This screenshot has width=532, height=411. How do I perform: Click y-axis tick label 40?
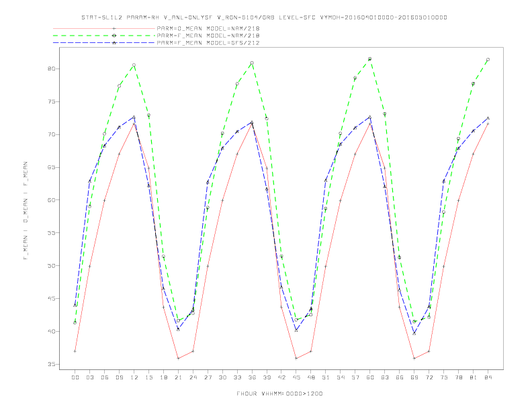tap(51, 331)
